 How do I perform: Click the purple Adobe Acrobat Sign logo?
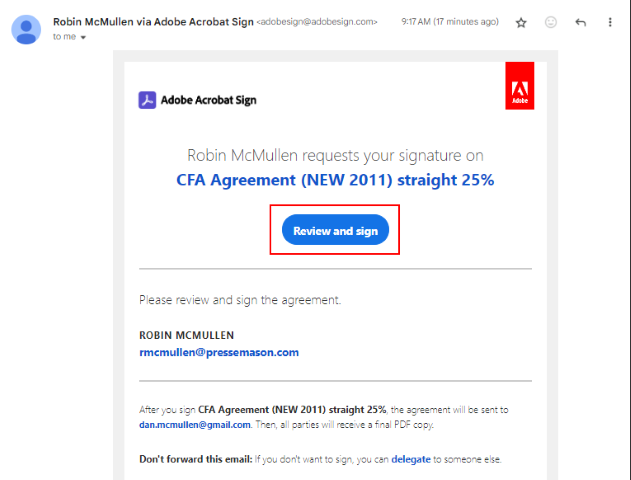coord(147,99)
